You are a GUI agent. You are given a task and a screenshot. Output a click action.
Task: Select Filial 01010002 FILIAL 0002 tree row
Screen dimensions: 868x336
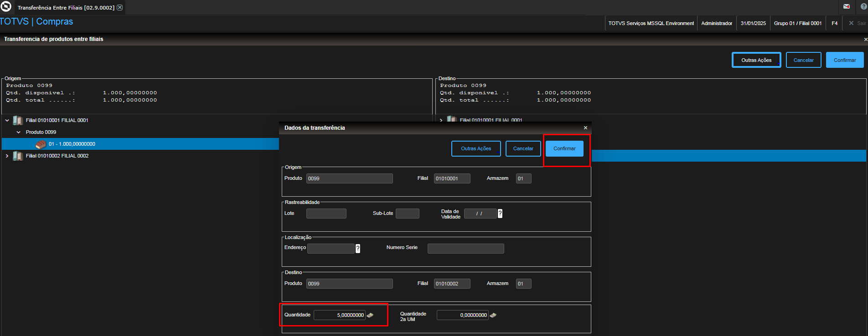tap(140, 156)
